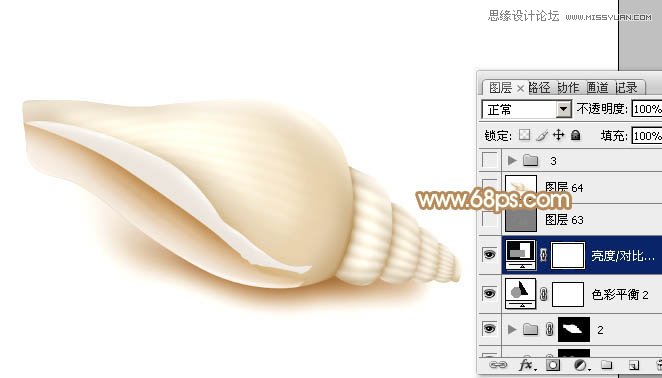662x378 pixels.
Task: Click the link layers chain icon at panel bottom
Action: [498, 365]
